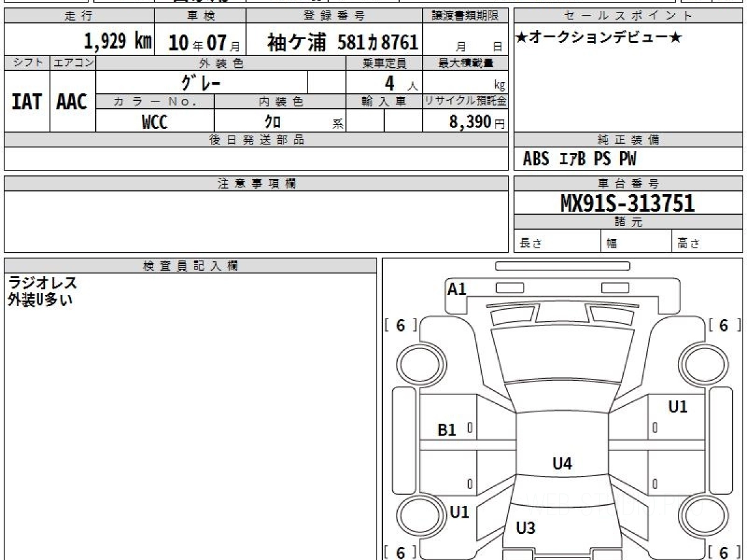This screenshot has width=747, height=560.
Task: Click the U1 mark on the right door
Action: pos(678,407)
